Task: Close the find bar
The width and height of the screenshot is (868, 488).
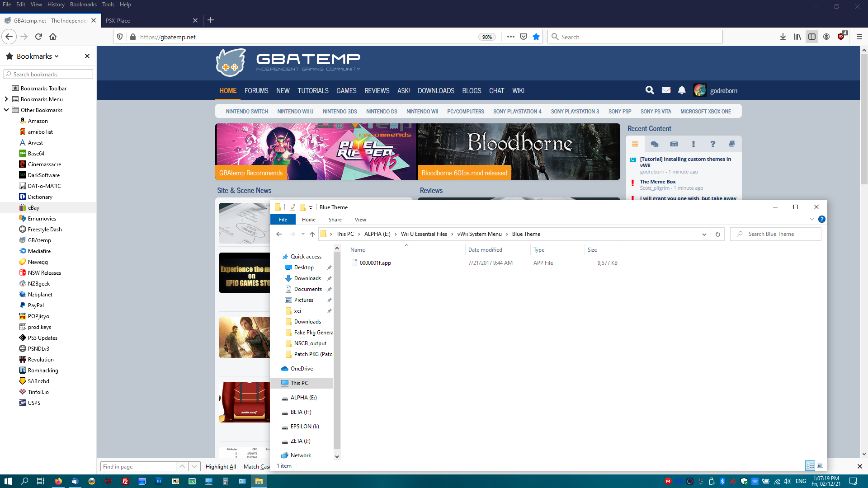Action: [859, 466]
